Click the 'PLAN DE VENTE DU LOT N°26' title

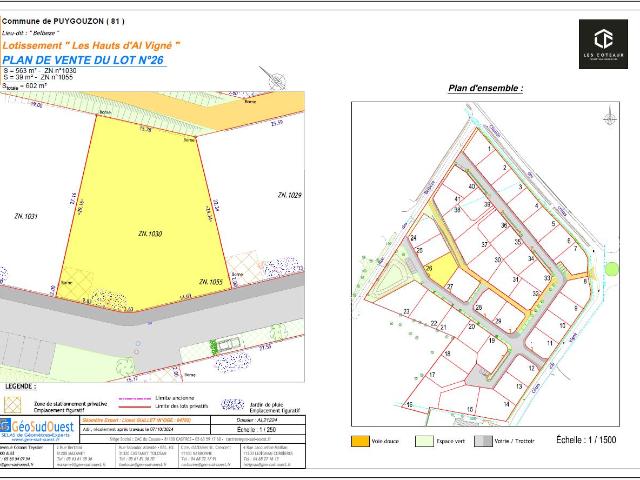coord(83,60)
